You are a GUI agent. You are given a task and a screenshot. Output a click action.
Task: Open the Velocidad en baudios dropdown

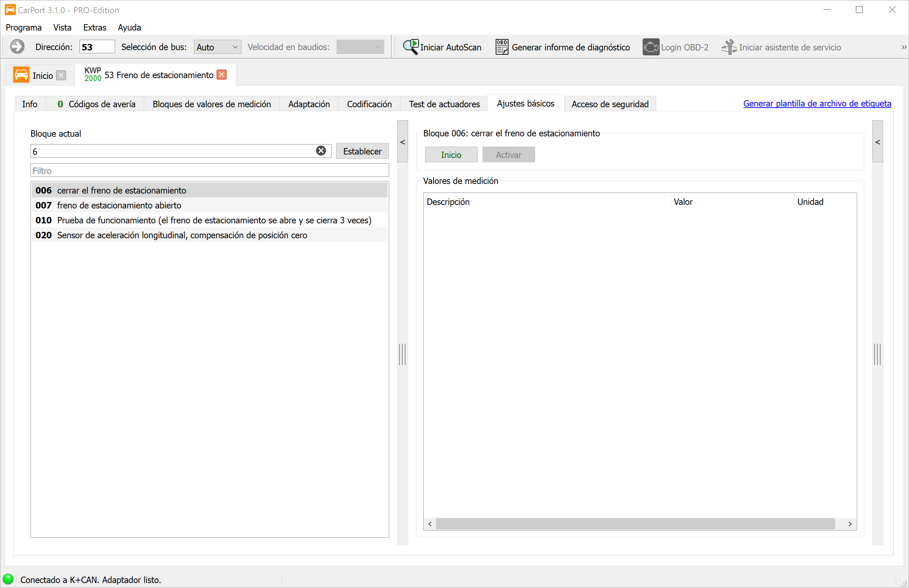pyautogui.click(x=360, y=47)
